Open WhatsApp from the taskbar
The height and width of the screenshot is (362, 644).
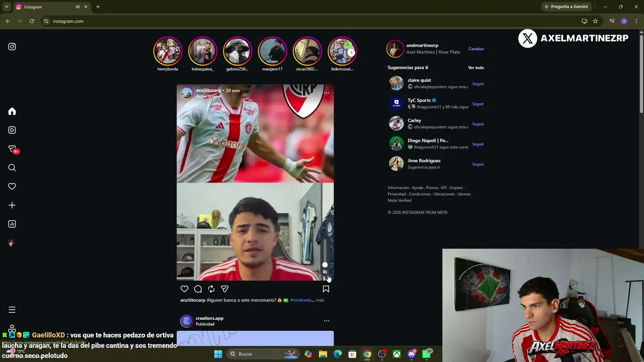(427, 354)
